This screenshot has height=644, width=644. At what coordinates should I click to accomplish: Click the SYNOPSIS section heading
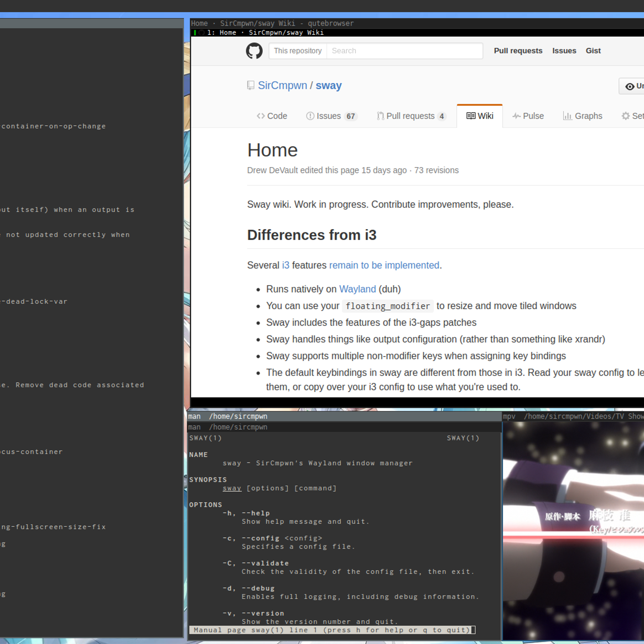tap(208, 479)
